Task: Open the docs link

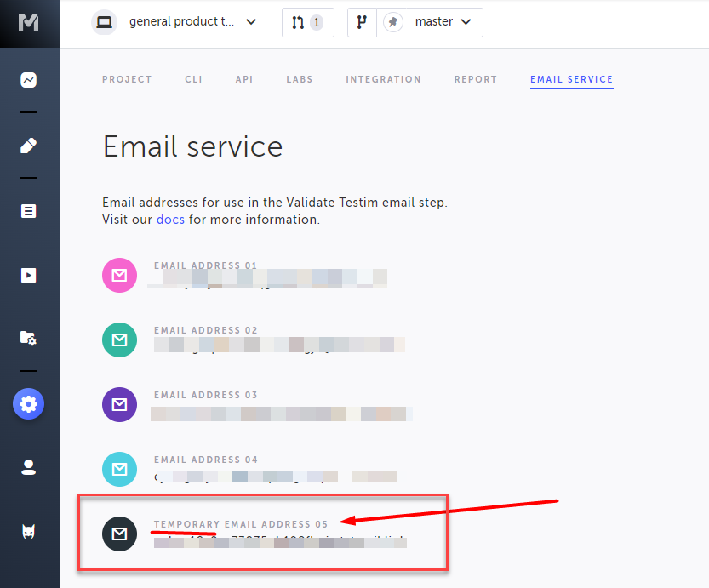Action: coord(170,220)
